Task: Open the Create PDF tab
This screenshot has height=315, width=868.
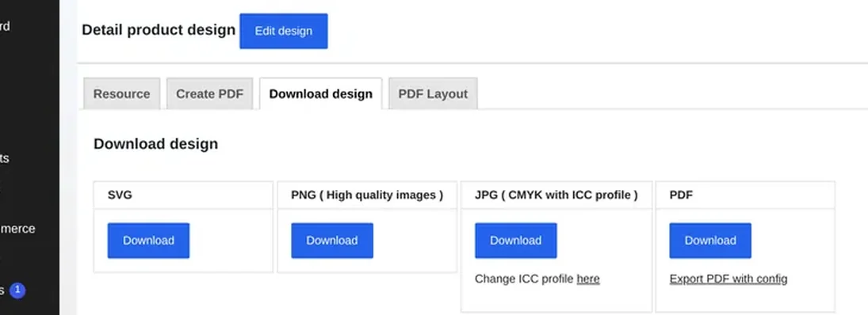Action: point(210,94)
